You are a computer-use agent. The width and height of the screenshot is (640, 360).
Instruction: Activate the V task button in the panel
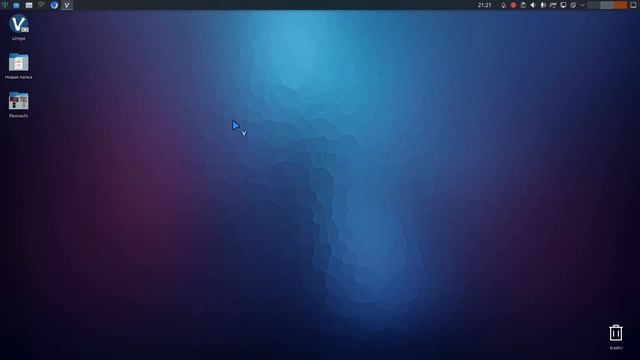coord(67,5)
